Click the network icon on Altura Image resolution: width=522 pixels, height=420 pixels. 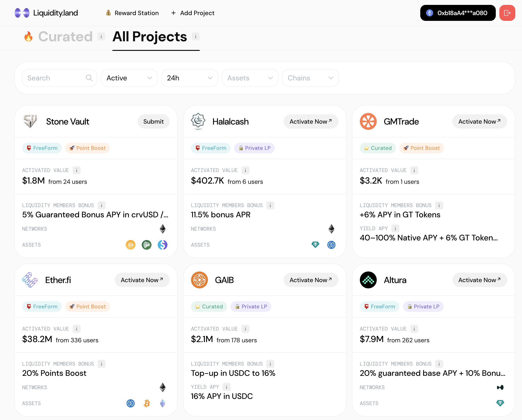tap(500, 387)
